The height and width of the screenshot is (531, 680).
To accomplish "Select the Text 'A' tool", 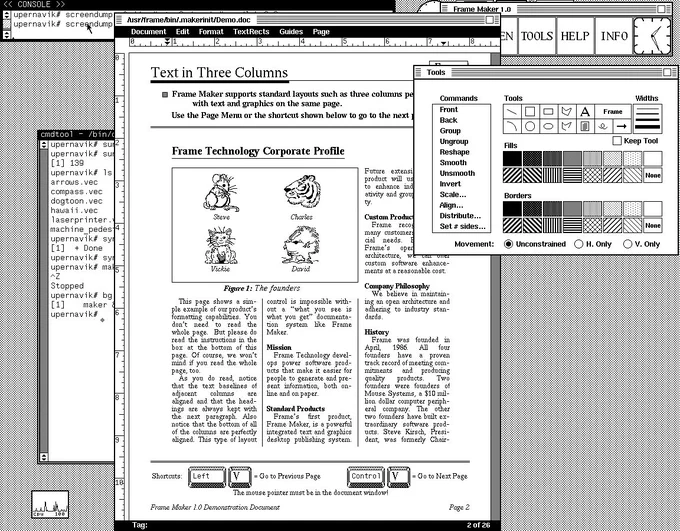I will [585, 112].
